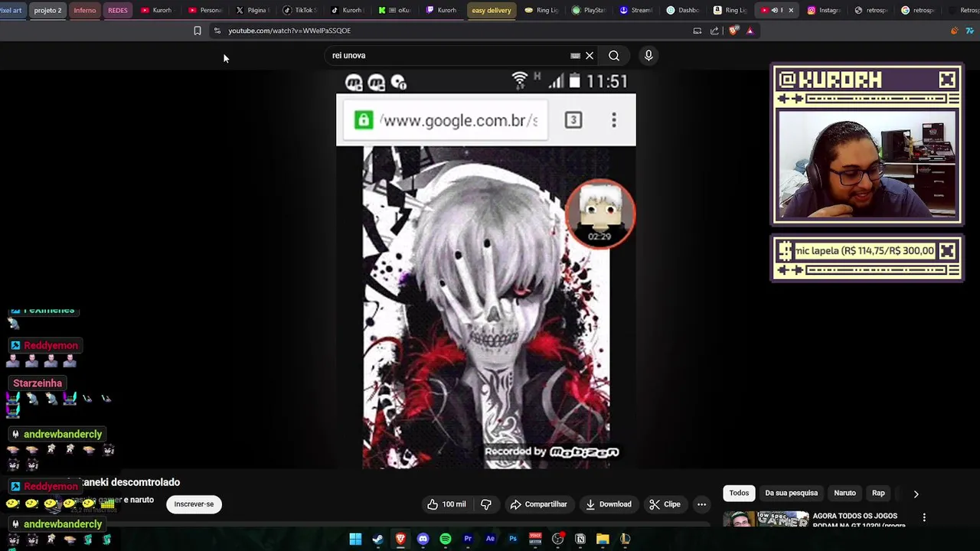Open the picture-in-picture icon in address bar
The height and width of the screenshot is (551, 980).
[x=697, y=31]
